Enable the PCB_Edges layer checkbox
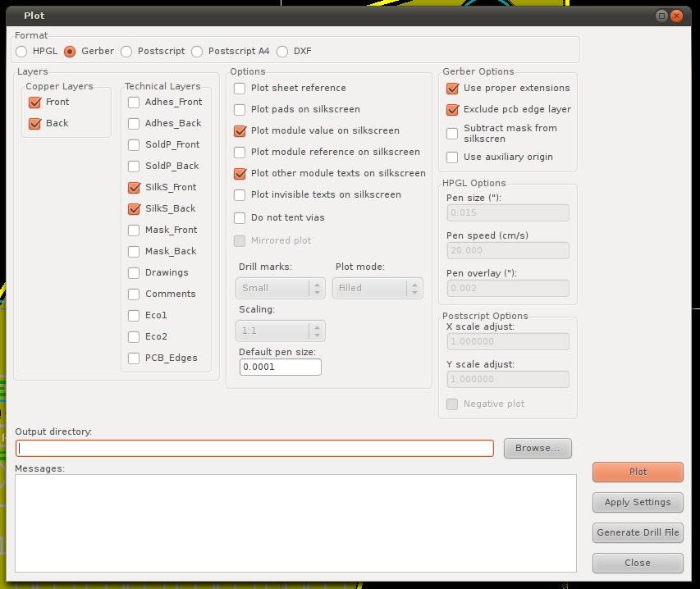This screenshot has height=589, width=700. (x=134, y=358)
